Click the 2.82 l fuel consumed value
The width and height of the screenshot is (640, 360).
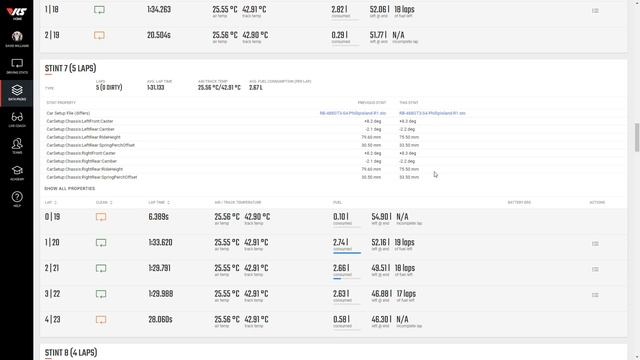click(x=340, y=9)
